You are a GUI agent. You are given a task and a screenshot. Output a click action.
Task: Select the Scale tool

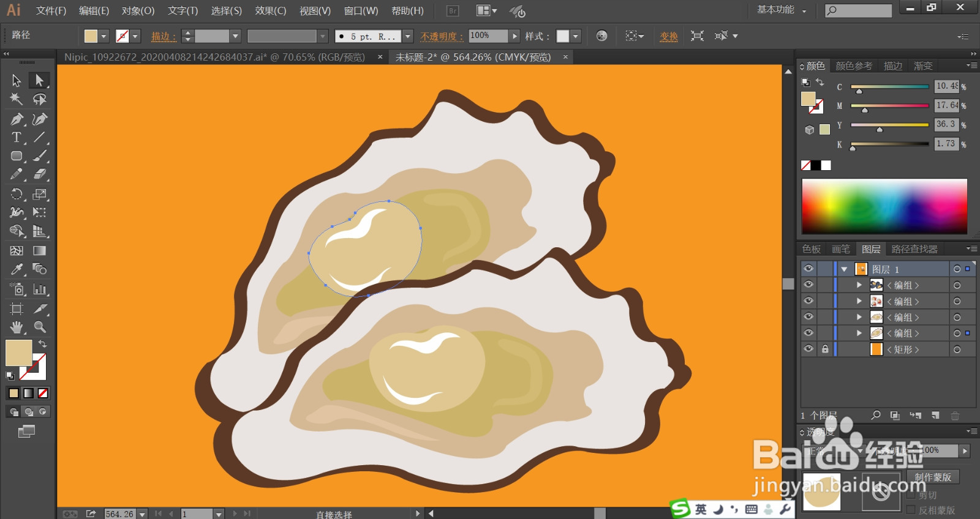(40, 194)
